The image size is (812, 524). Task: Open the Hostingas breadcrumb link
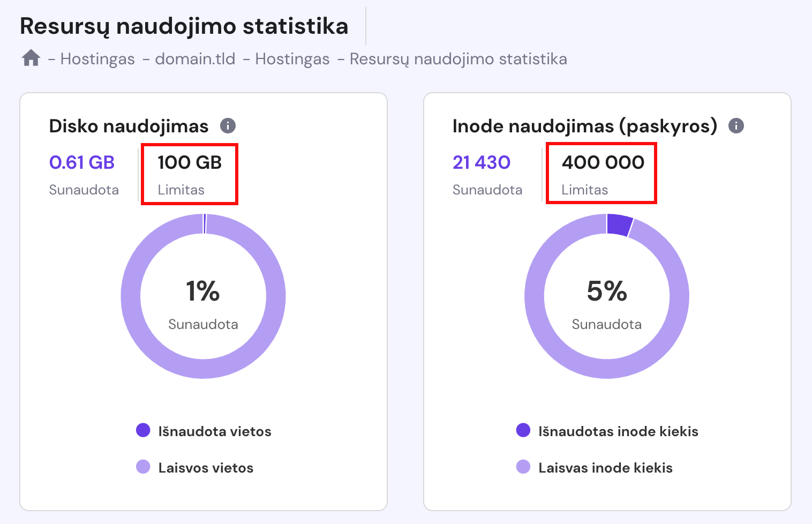tap(98, 59)
